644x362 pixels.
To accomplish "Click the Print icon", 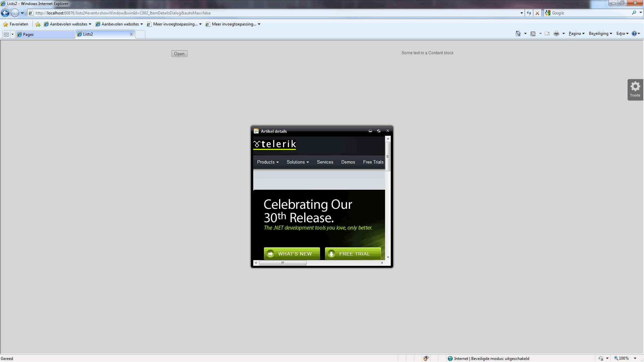I will (x=556, y=34).
